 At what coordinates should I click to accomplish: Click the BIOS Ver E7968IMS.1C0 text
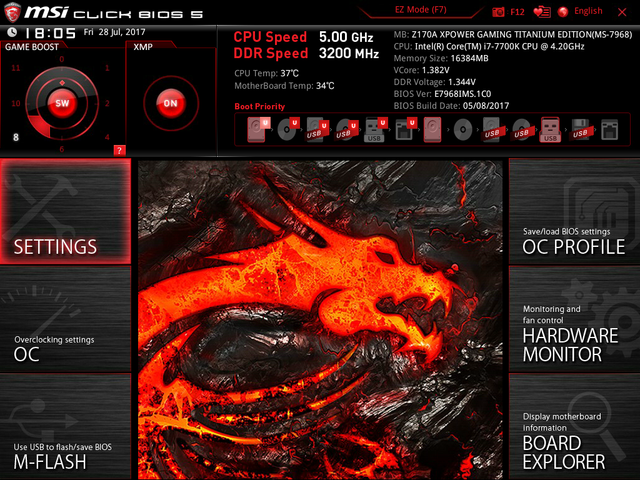tap(442, 94)
